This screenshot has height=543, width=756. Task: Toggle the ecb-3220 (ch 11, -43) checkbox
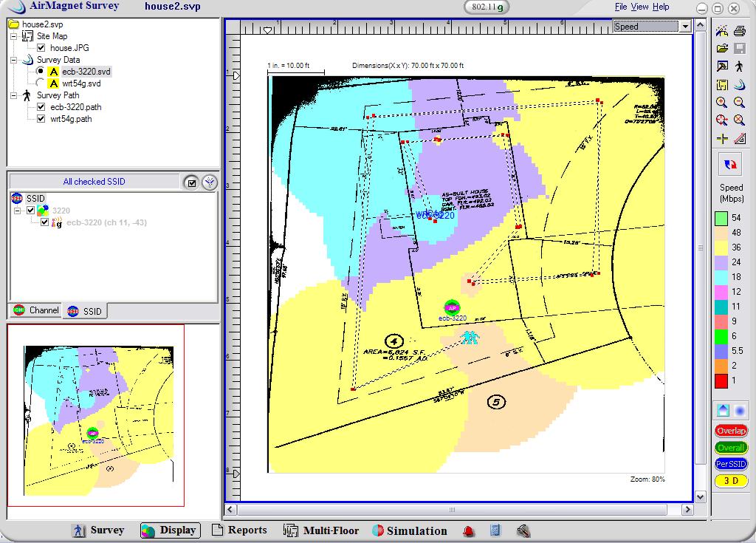pos(45,222)
